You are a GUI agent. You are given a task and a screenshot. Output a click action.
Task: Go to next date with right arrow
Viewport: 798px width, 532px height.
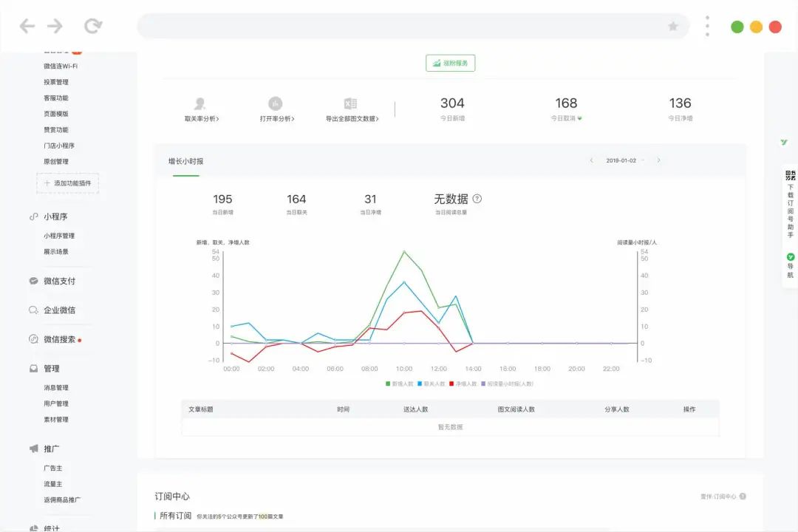(658, 160)
